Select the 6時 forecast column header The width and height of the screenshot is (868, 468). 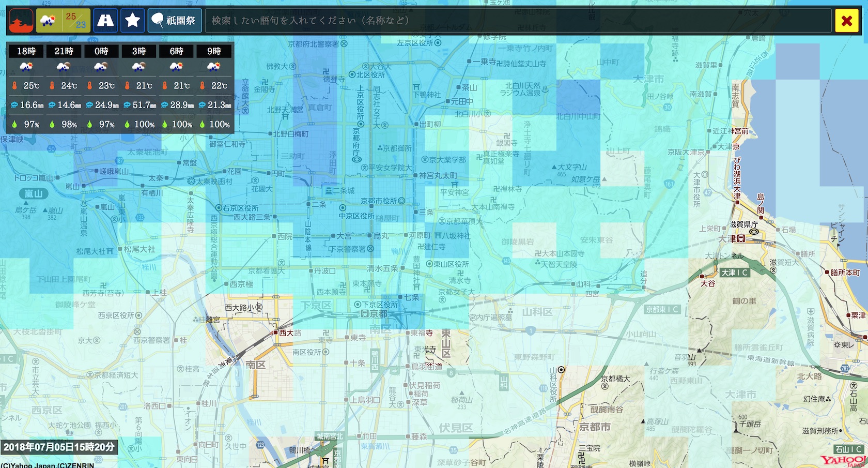[x=176, y=51]
